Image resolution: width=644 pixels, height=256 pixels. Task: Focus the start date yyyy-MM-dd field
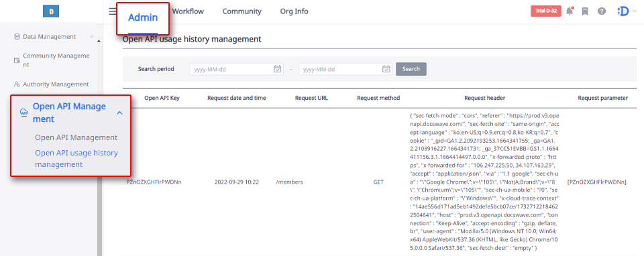[x=237, y=69]
